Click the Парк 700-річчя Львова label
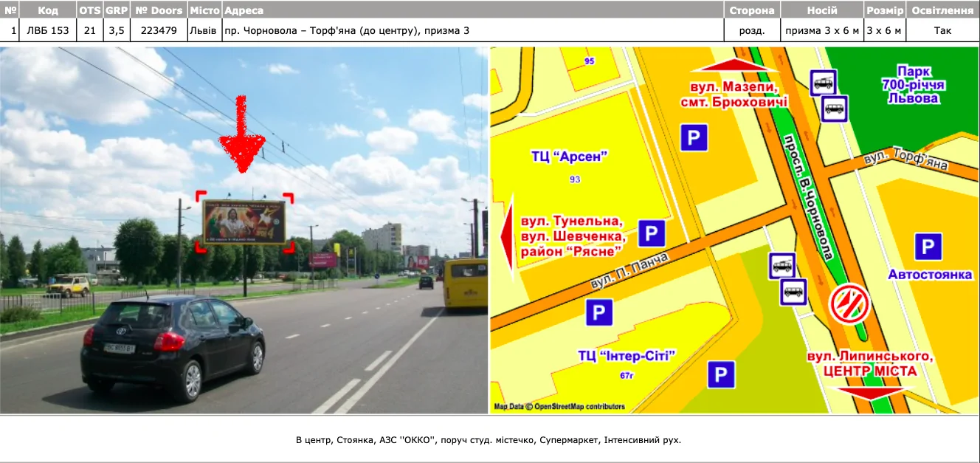Image resolution: width=980 pixels, height=463 pixels. point(914,85)
